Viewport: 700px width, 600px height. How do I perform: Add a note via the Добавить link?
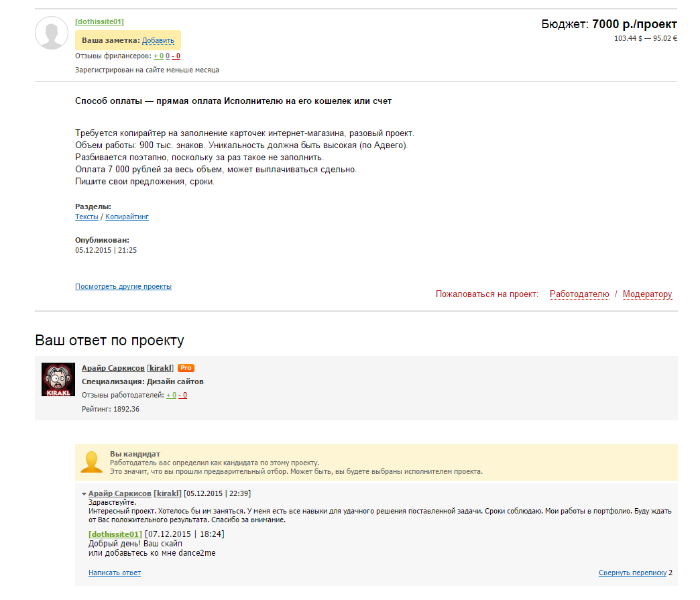pos(158,40)
